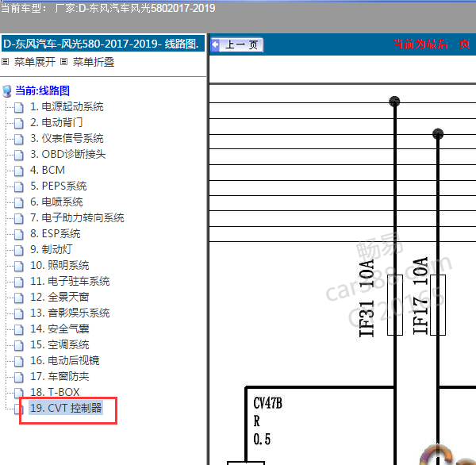This screenshot has width=476, height=465.
Task: Select 12. 全景天窗 entry
Action: tap(59, 297)
